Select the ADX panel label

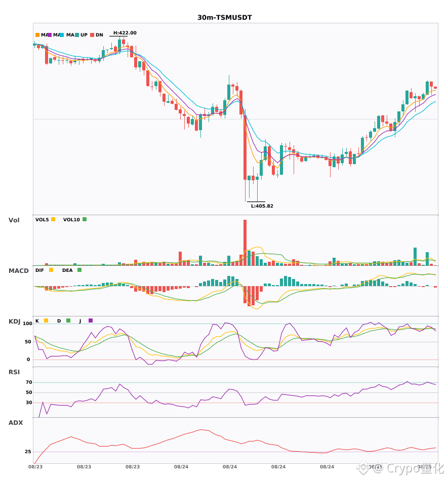[x=16, y=422]
